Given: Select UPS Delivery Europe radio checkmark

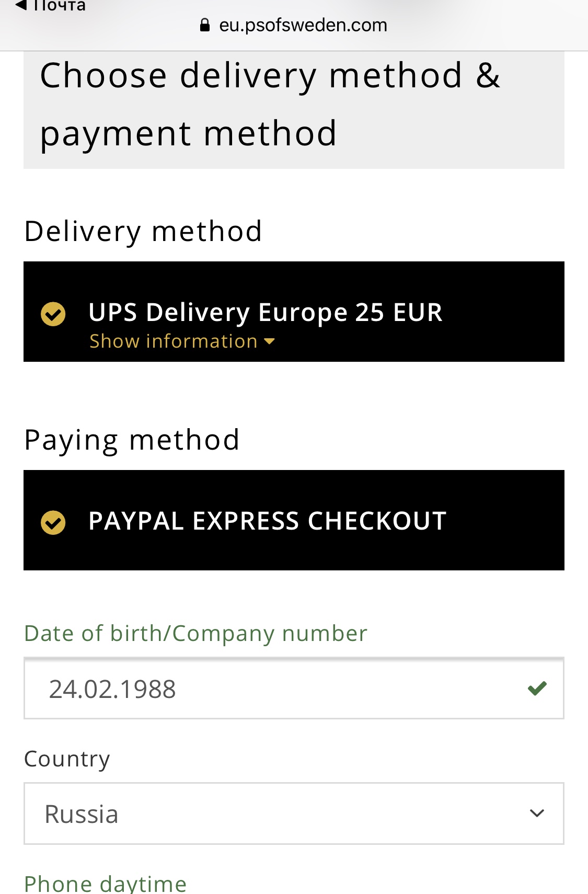Looking at the screenshot, I should (53, 314).
